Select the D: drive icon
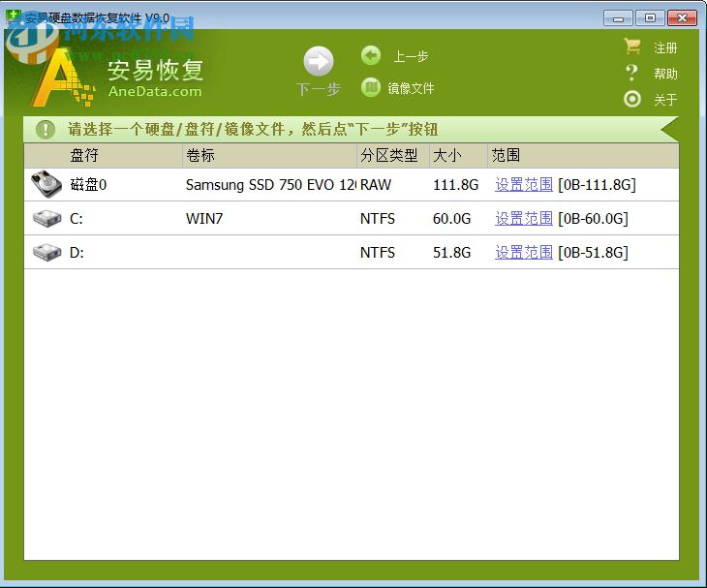Screen dimensions: 707x588 [46, 253]
